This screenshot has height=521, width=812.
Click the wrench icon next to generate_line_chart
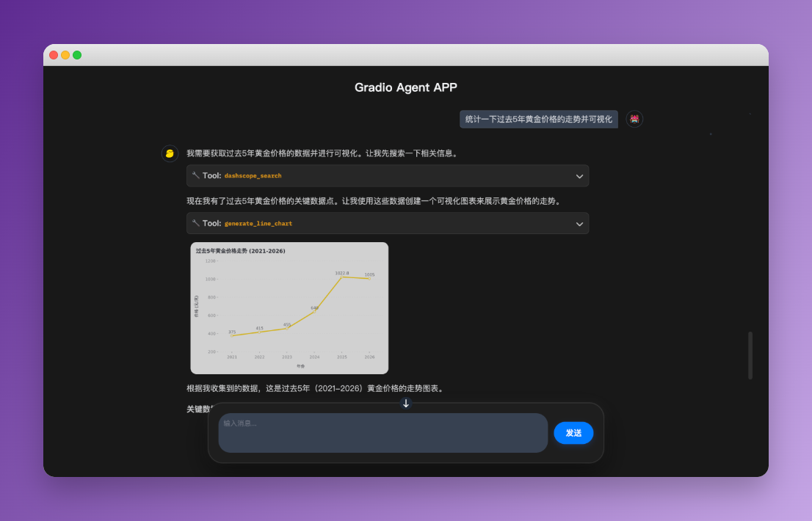pyautogui.click(x=195, y=223)
